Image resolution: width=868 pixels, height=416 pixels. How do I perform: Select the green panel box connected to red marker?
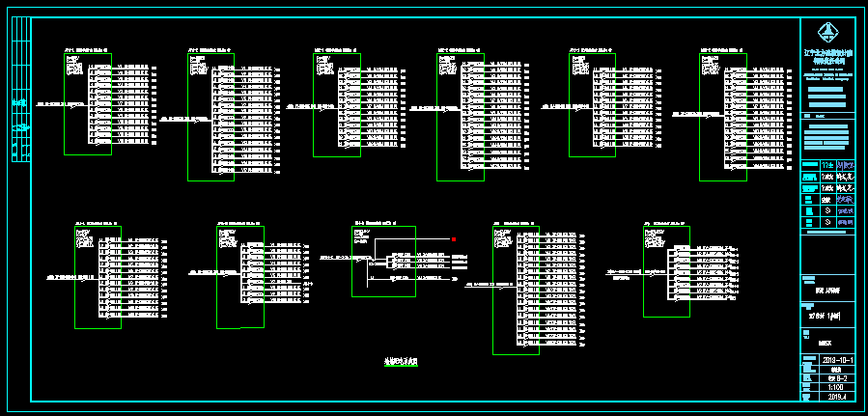[384, 261]
